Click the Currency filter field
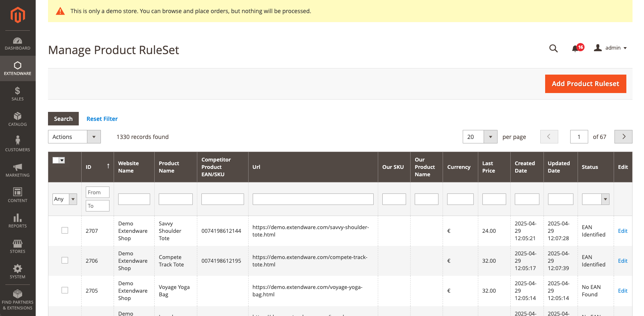Viewport: 644px width, 316px height. (460, 199)
